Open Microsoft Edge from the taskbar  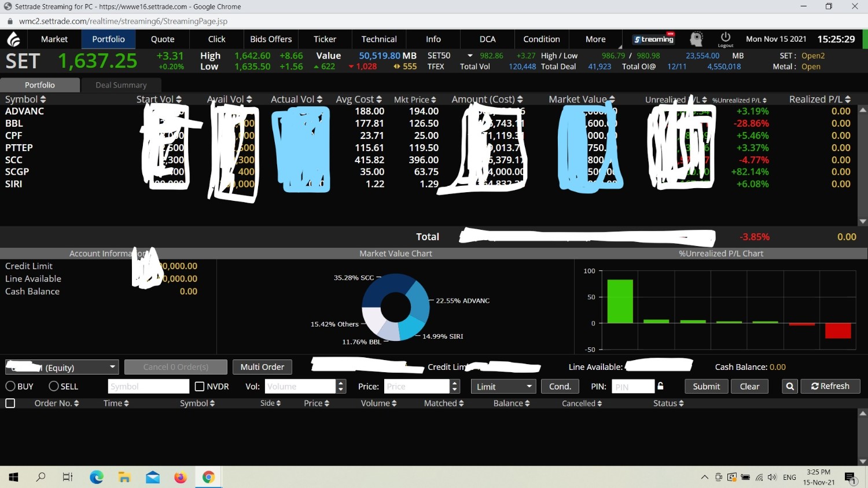click(x=97, y=477)
